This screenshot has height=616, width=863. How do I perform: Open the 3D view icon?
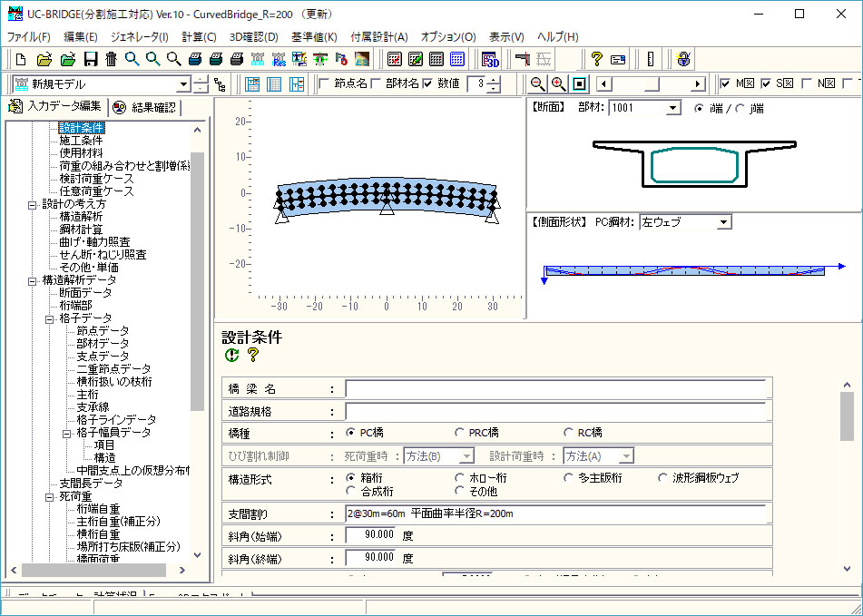pos(489,59)
